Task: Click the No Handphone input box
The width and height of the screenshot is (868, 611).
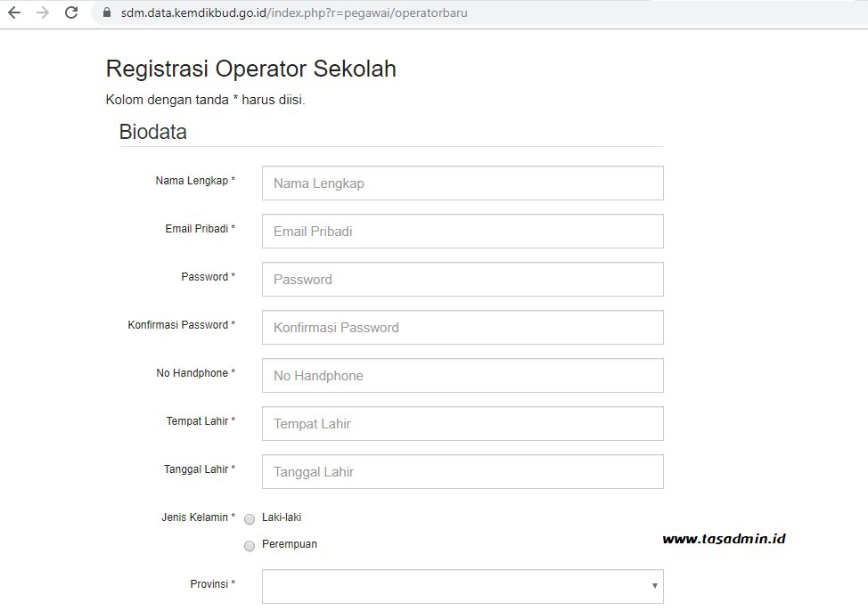Action: coord(462,375)
